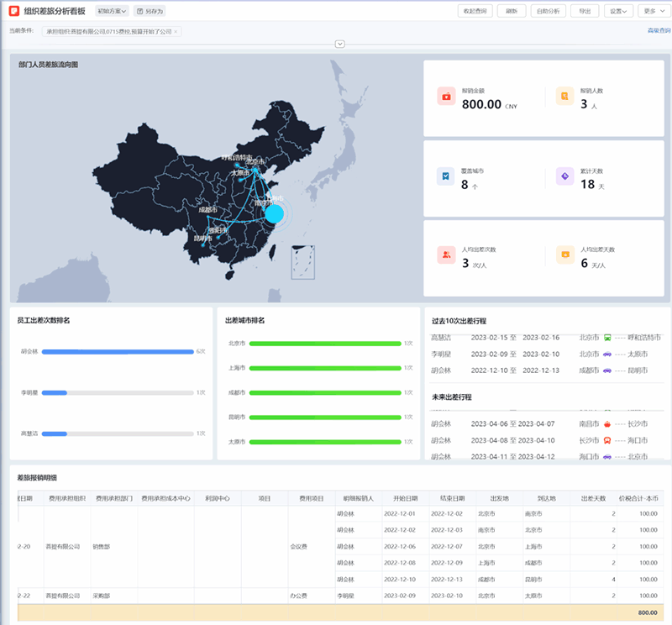Remove the 承担组织 filter condition tag
672x625 pixels.
tap(176, 31)
